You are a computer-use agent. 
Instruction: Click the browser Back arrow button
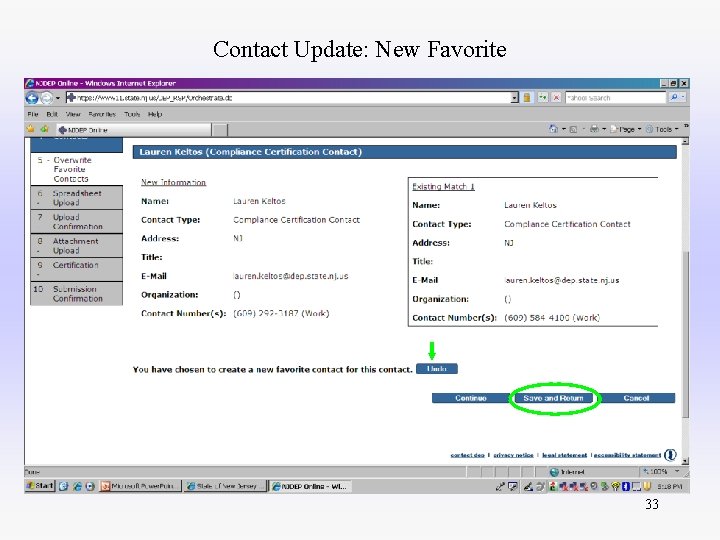click(x=32, y=98)
